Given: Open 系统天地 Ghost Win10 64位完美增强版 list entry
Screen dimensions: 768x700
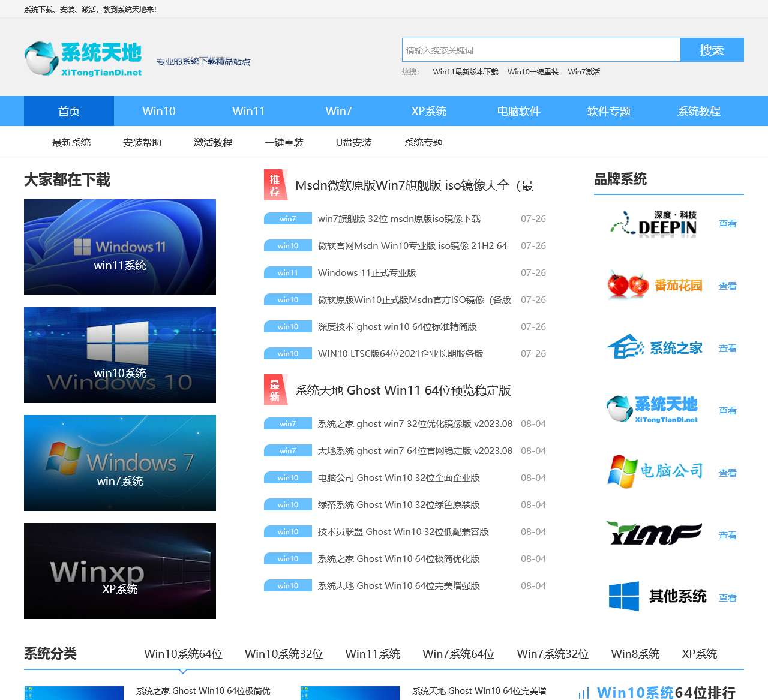Looking at the screenshot, I should [399, 586].
